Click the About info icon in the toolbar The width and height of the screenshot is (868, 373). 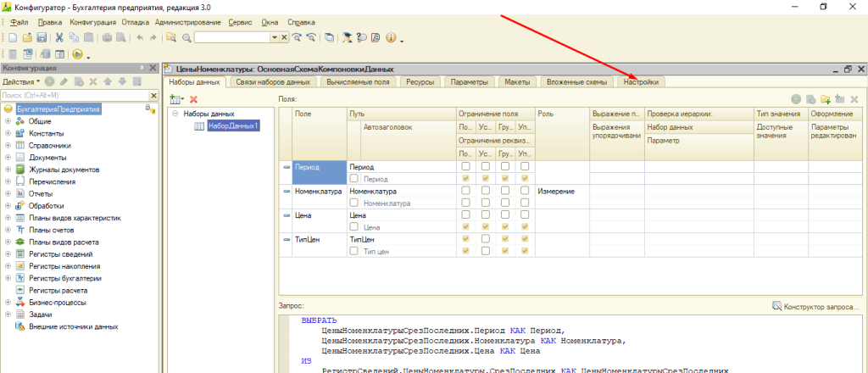(391, 38)
